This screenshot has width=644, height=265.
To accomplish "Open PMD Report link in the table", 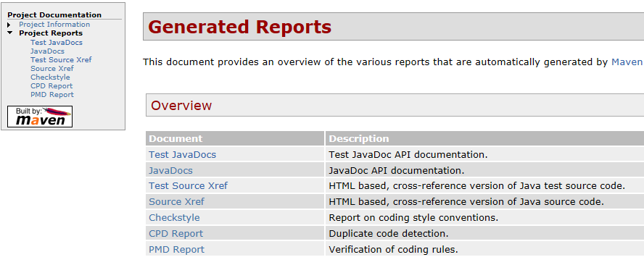I will point(176,249).
